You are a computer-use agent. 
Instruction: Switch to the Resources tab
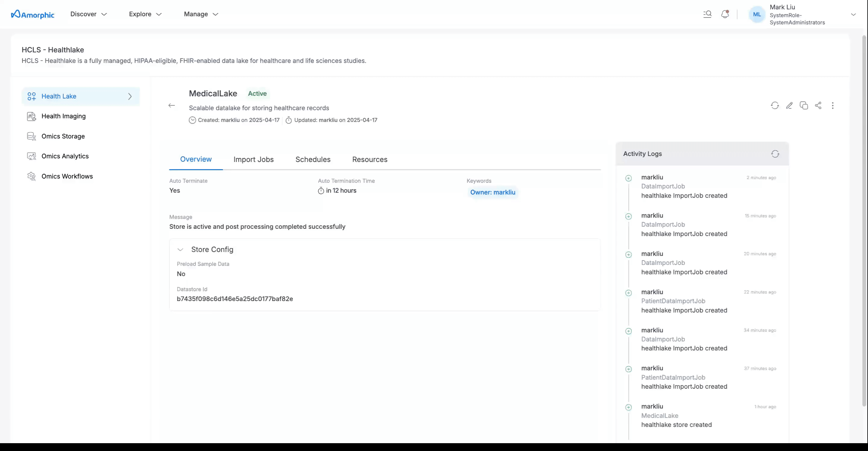click(x=370, y=159)
